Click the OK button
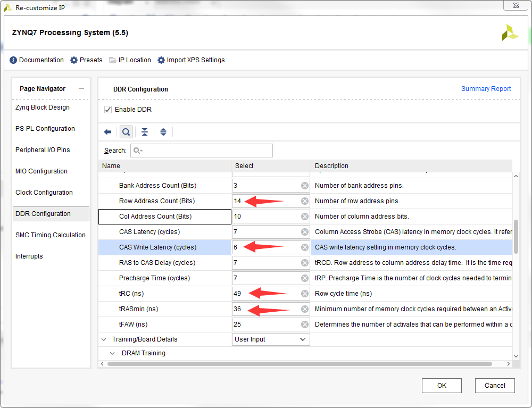The height and width of the screenshot is (408, 532). pyautogui.click(x=442, y=386)
